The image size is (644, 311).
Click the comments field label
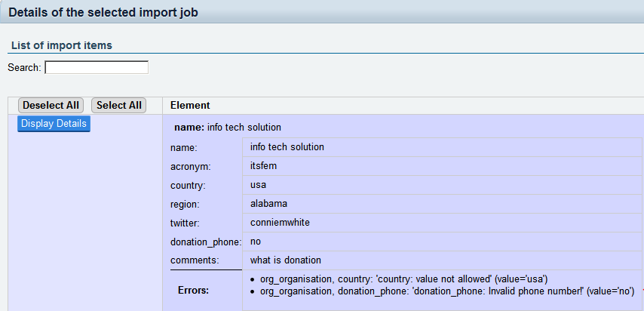(x=195, y=260)
